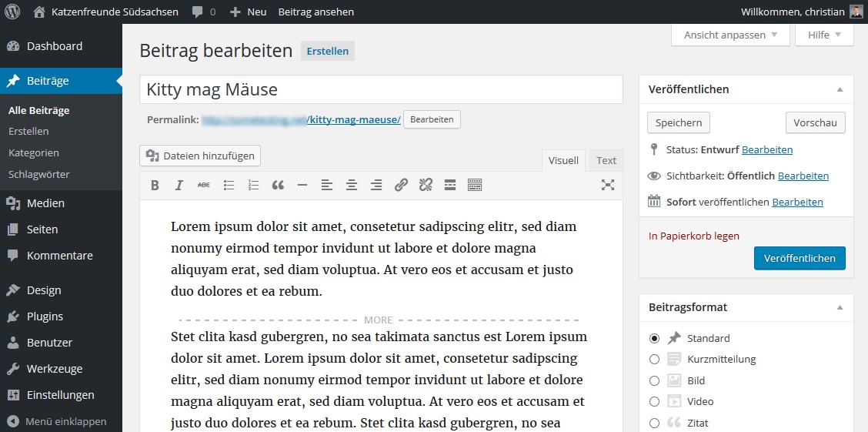The width and height of the screenshot is (868, 432).
Task: Expand the Hilfe dropdown
Action: (x=824, y=35)
